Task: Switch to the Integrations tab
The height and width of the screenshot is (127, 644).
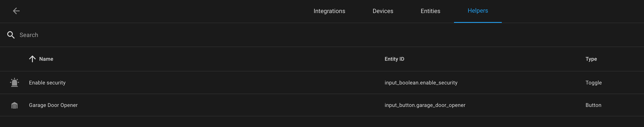Action: click(x=329, y=11)
